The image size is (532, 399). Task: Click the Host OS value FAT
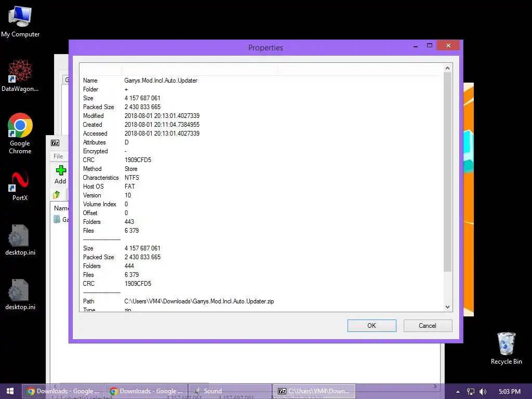click(129, 187)
